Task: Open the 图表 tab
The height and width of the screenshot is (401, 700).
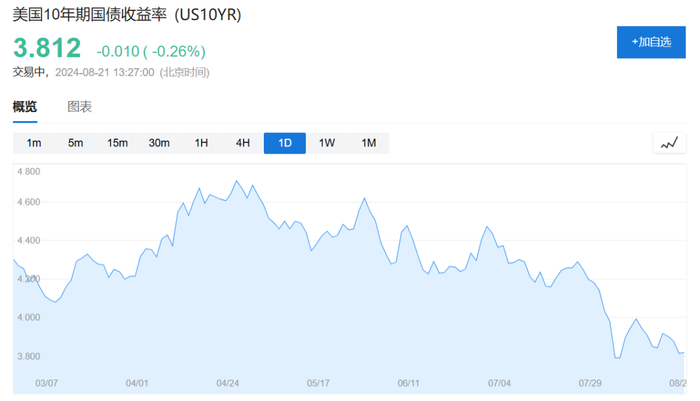Action: [79, 107]
